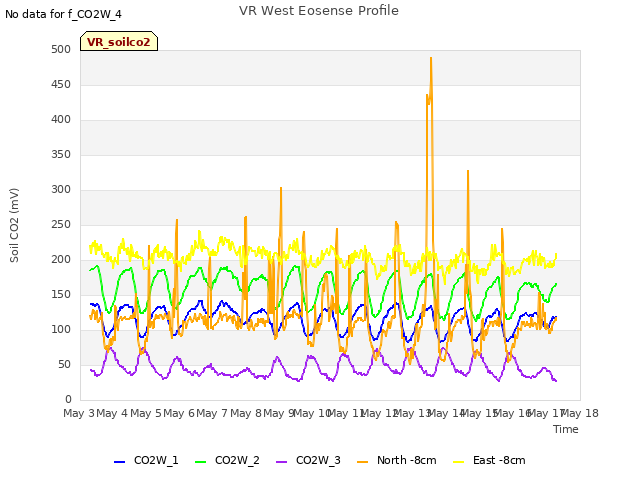
Task: Click the May 8 x-axis label
Action: coord(246,413)
